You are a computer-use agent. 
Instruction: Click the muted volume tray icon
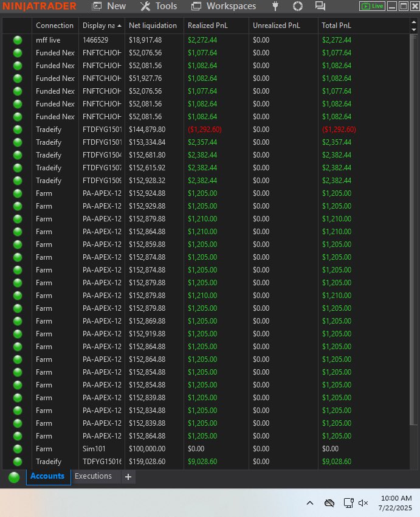tap(363, 503)
